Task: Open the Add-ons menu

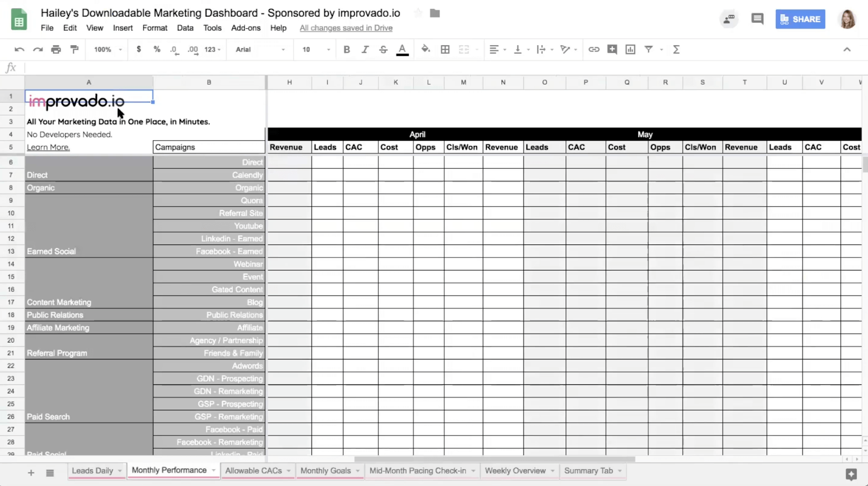Action: [x=246, y=28]
